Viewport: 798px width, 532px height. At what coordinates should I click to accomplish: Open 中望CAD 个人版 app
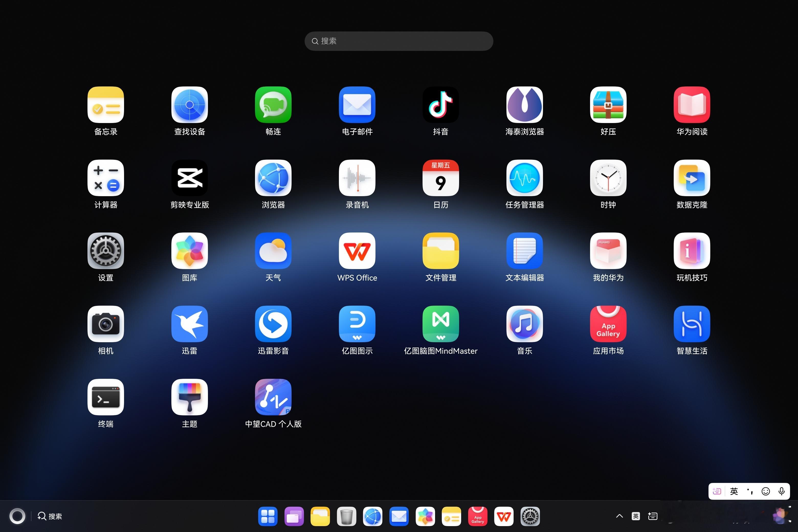point(273,397)
